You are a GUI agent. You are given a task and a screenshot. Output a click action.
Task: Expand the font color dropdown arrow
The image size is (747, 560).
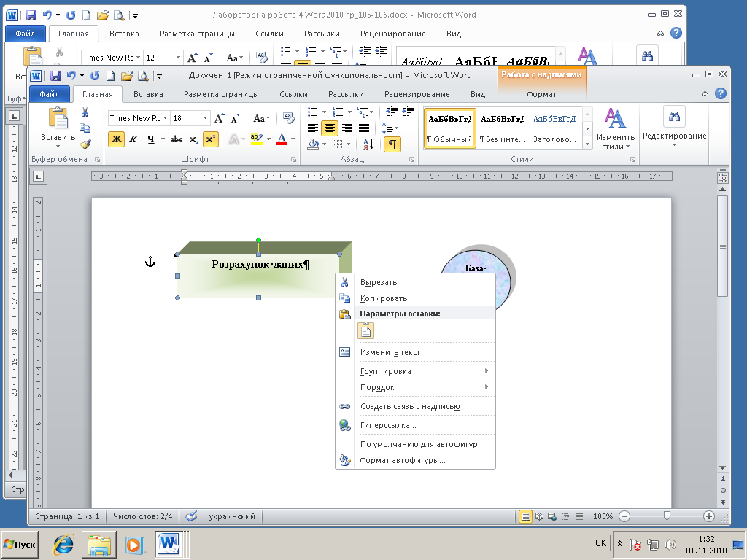click(293, 139)
